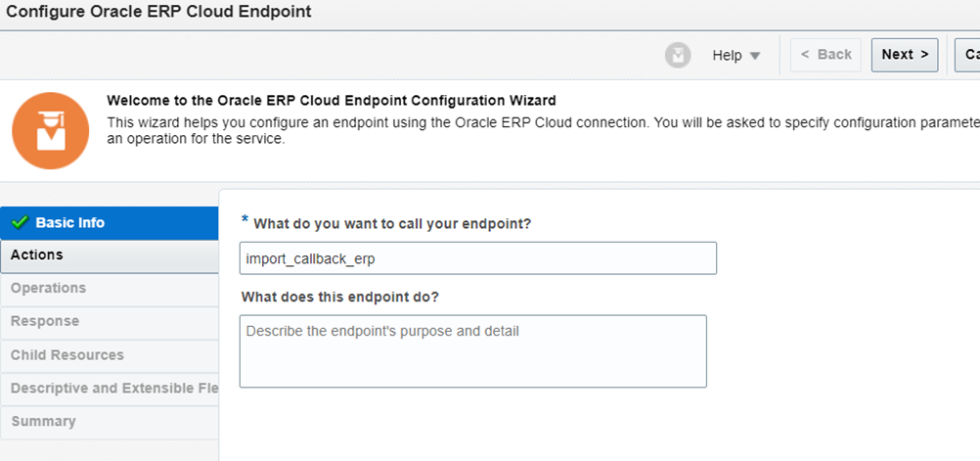Screen dimensions: 980x461
Task: Click the gray training icon beside Help
Action: tap(678, 55)
